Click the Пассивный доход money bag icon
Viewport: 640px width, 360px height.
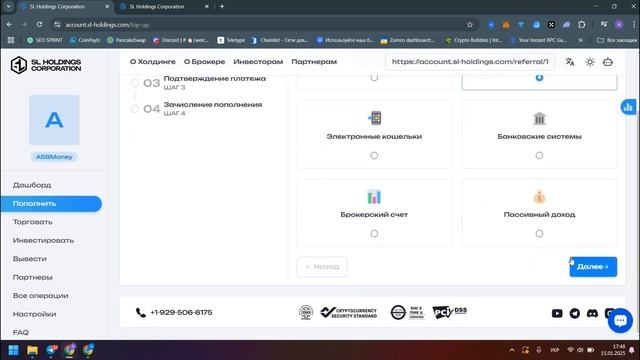(539, 197)
